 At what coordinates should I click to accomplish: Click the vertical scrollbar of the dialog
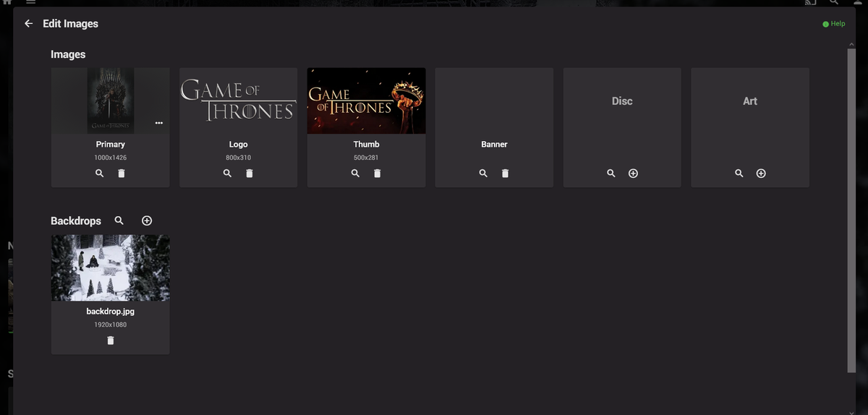(x=851, y=210)
